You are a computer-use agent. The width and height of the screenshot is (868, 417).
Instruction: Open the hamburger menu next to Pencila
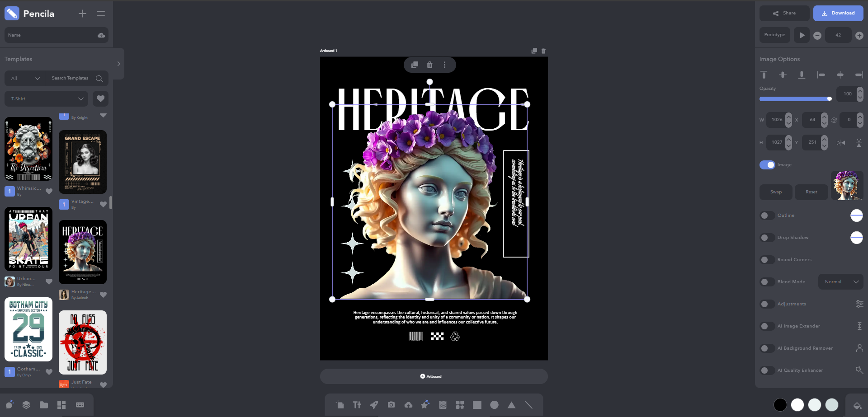[x=101, y=14]
